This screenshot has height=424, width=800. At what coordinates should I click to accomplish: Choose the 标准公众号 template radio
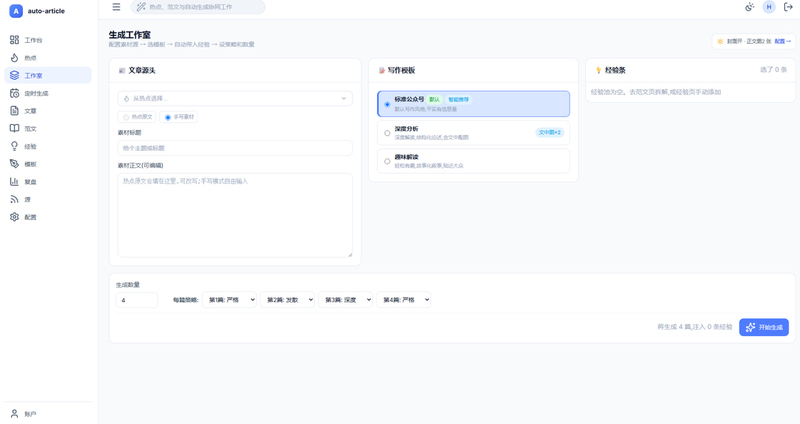coord(387,104)
